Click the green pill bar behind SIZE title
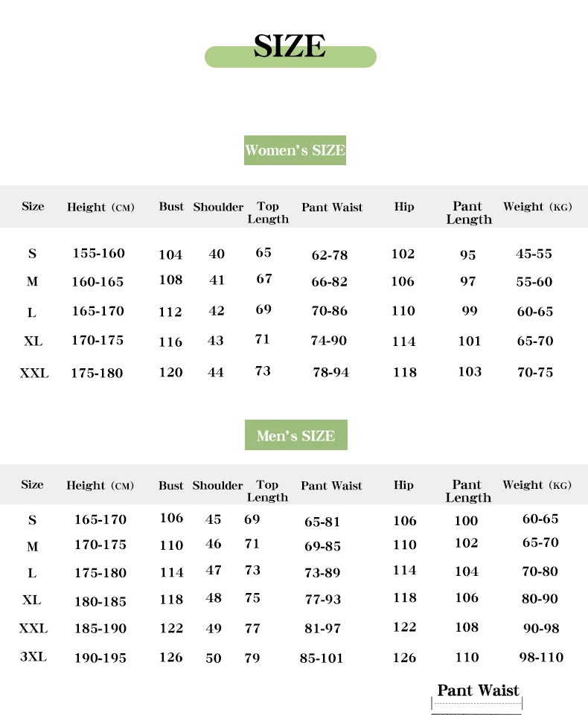Image resolution: width=588 pixels, height=715 pixels. [x=290, y=57]
